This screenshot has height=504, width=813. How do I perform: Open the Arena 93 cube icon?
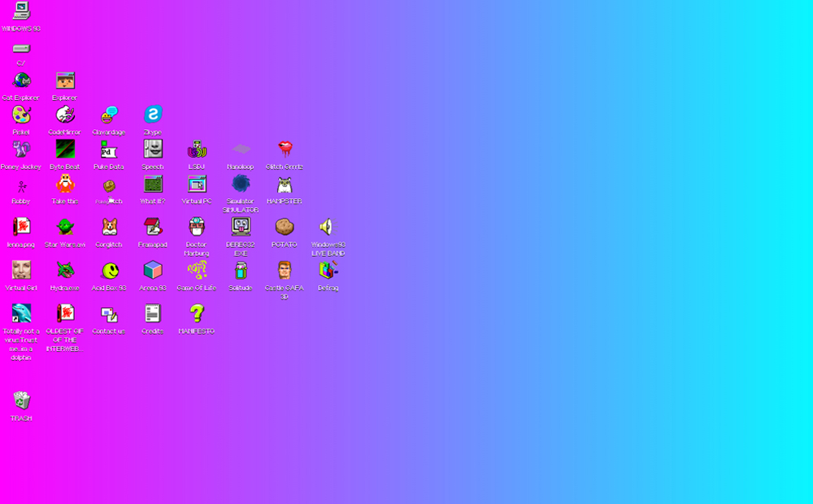[x=153, y=270]
